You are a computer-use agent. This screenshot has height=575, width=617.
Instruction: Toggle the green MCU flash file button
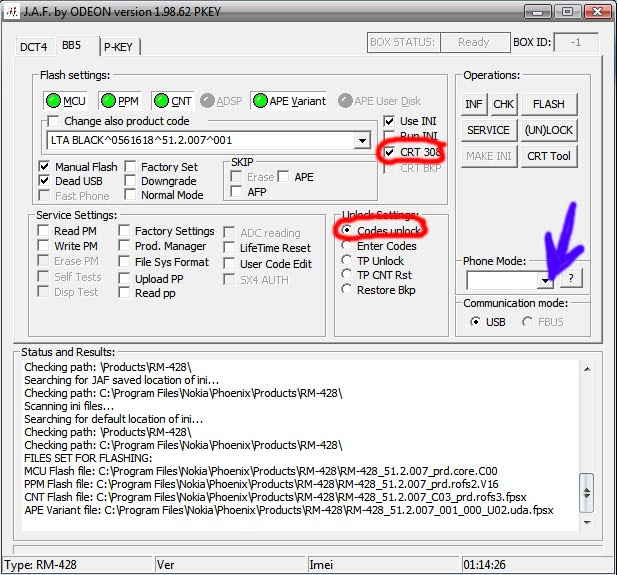coord(65,101)
